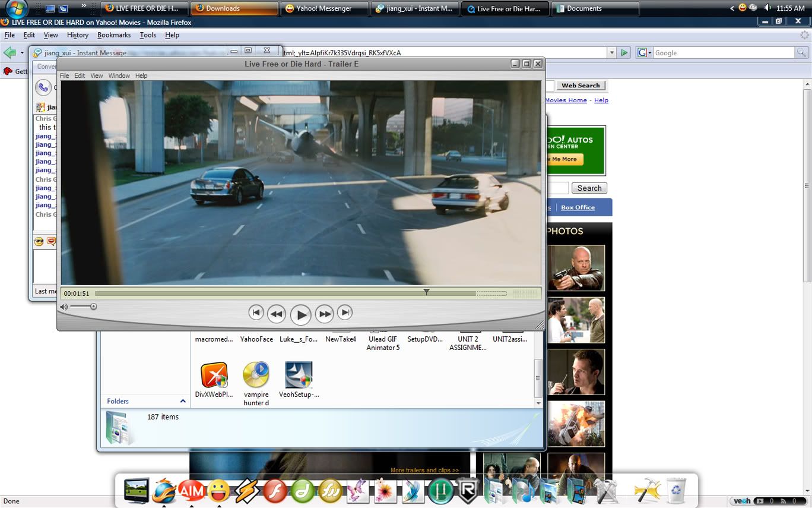The width and height of the screenshot is (812, 508).
Task: Click the Web Search button on Yahoo page
Action: (x=581, y=86)
